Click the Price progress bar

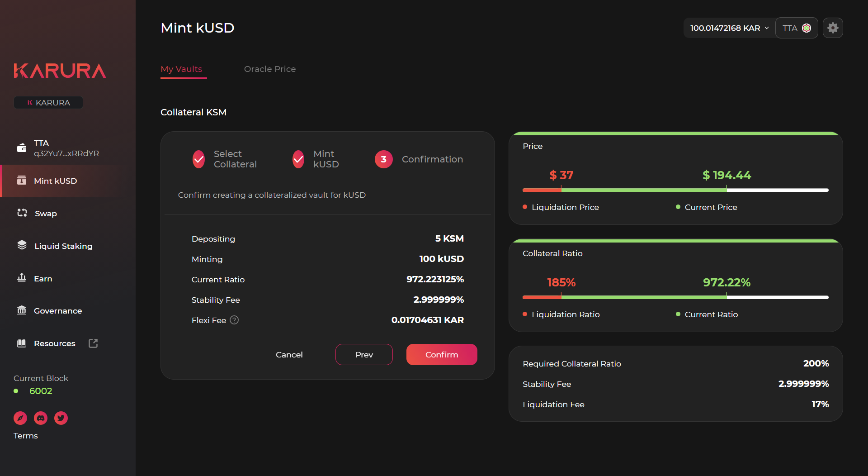click(675, 190)
